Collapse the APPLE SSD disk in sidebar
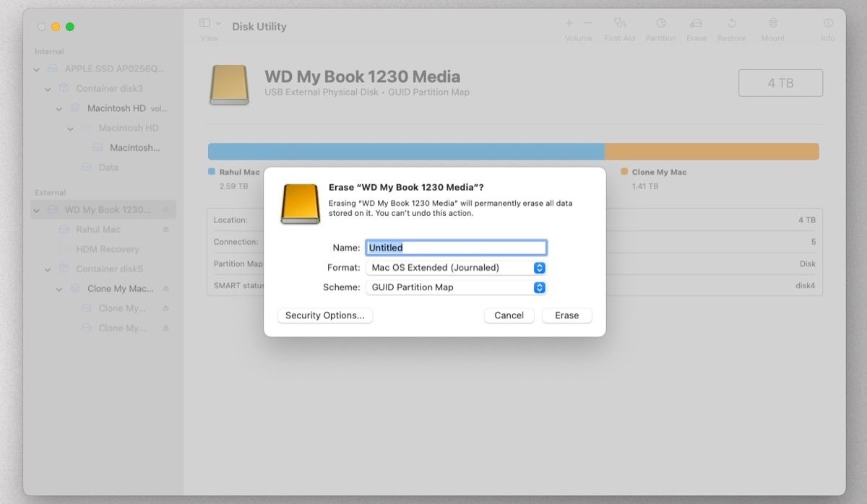This screenshot has height=504, width=867. coord(37,69)
